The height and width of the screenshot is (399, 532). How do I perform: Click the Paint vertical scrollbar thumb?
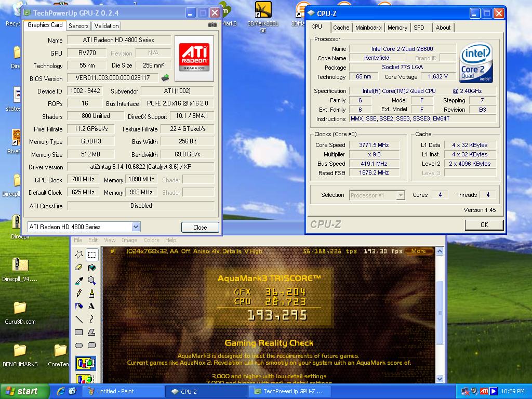[x=440, y=313]
